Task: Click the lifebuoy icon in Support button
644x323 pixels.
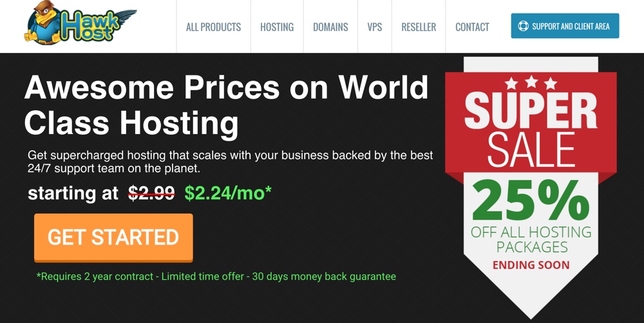Action: click(x=524, y=26)
